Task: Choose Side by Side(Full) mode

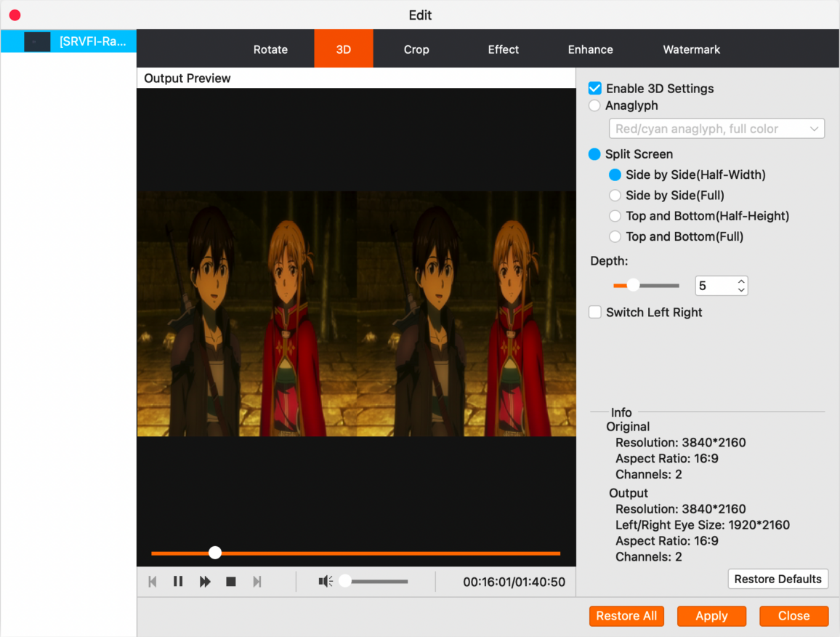Action: point(615,196)
